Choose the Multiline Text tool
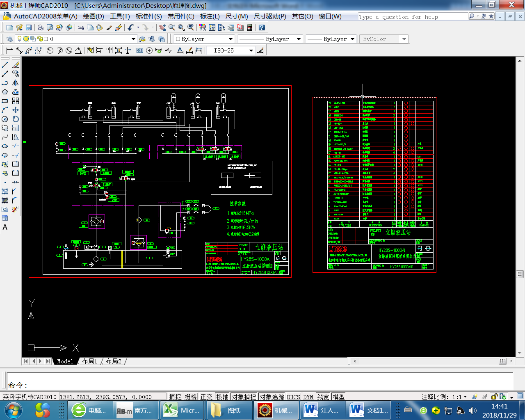Viewport: 525px width, 420px height. click(5, 227)
